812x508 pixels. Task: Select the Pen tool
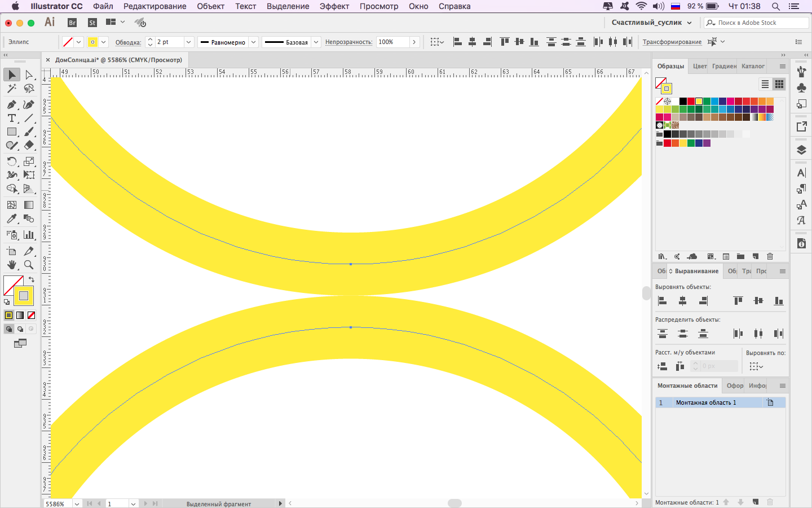(11, 104)
